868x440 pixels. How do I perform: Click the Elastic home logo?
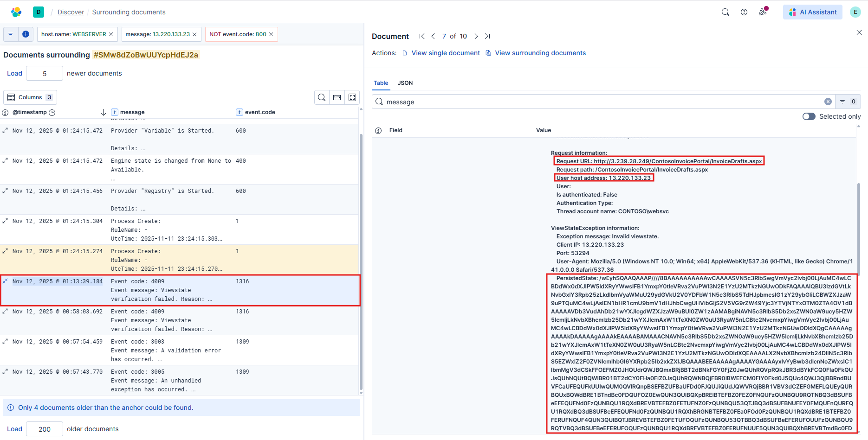tap(16, 12)
